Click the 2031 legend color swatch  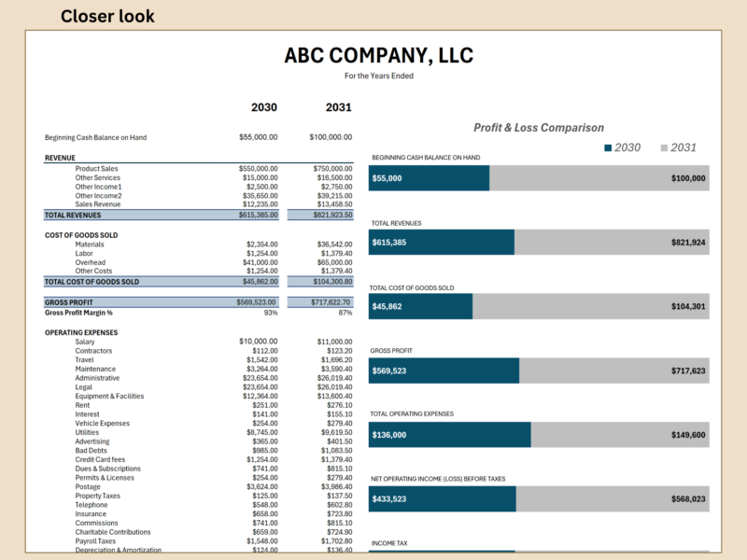coord(664,148)
